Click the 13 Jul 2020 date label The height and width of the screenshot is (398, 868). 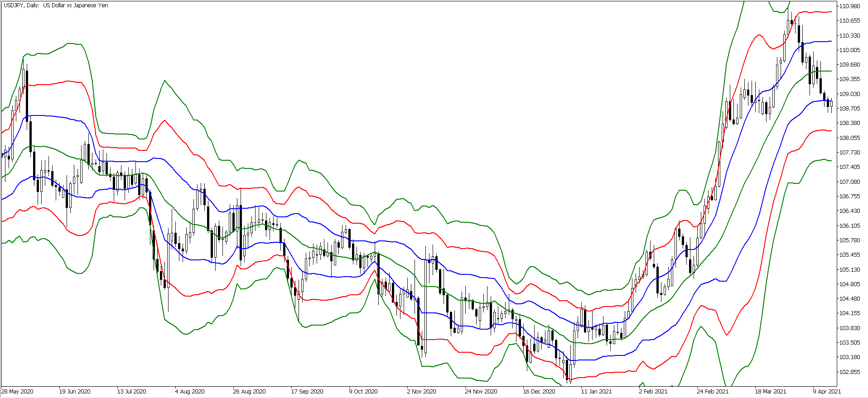click(x=132, y=392)
